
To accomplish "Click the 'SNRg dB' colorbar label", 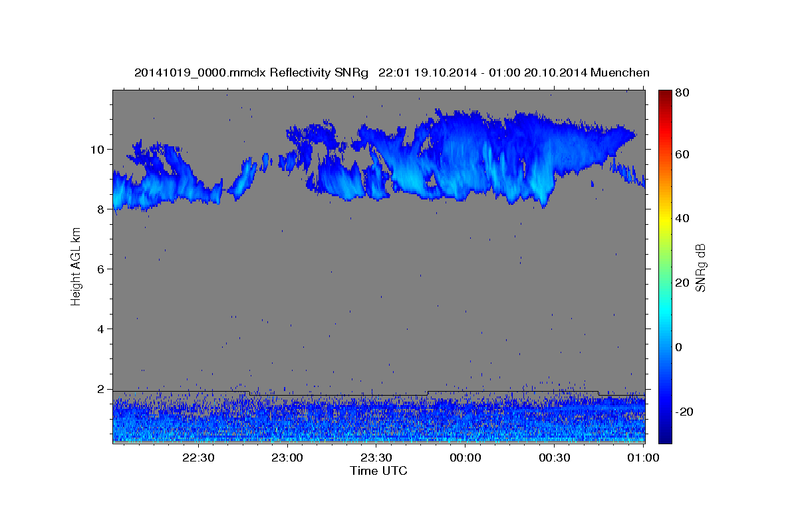I will 700,267.
